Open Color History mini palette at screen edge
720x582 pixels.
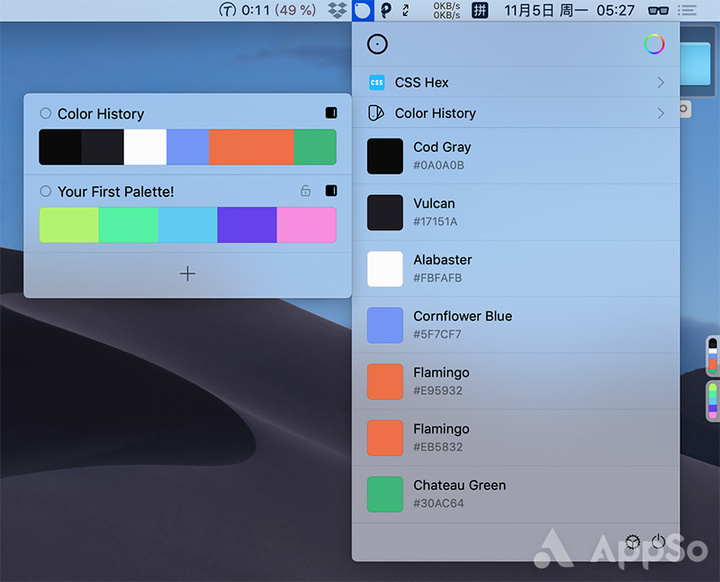click(713, 356)
